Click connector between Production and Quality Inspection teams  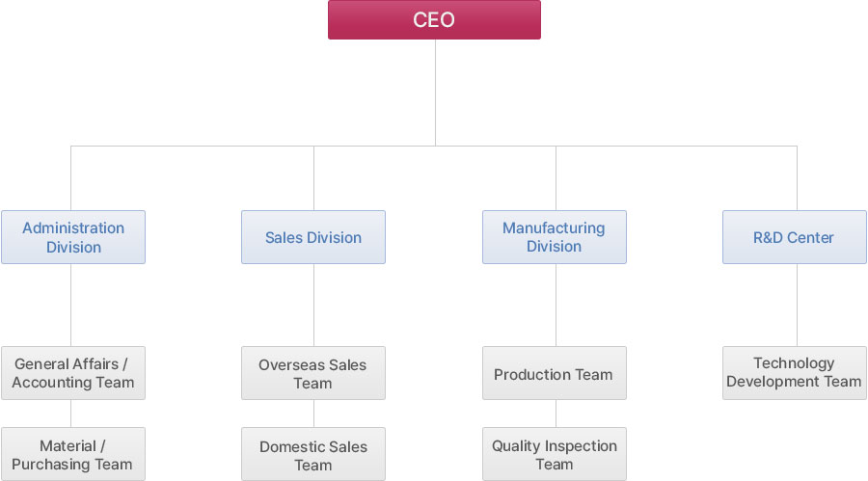click(x=556, y=414)
